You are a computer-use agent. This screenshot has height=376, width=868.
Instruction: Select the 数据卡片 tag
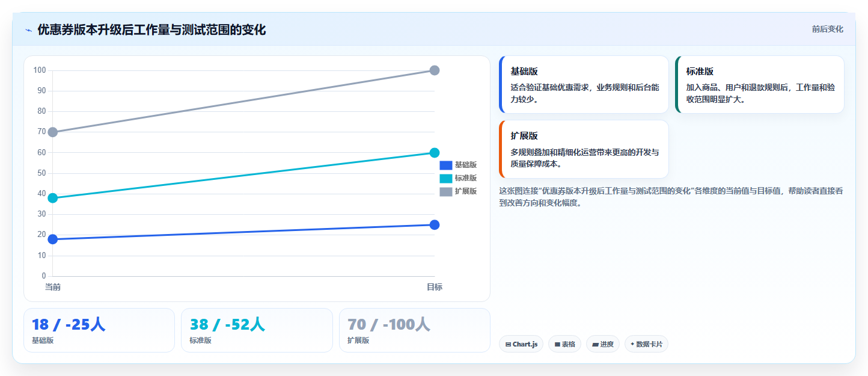click(x=646, y=344)
